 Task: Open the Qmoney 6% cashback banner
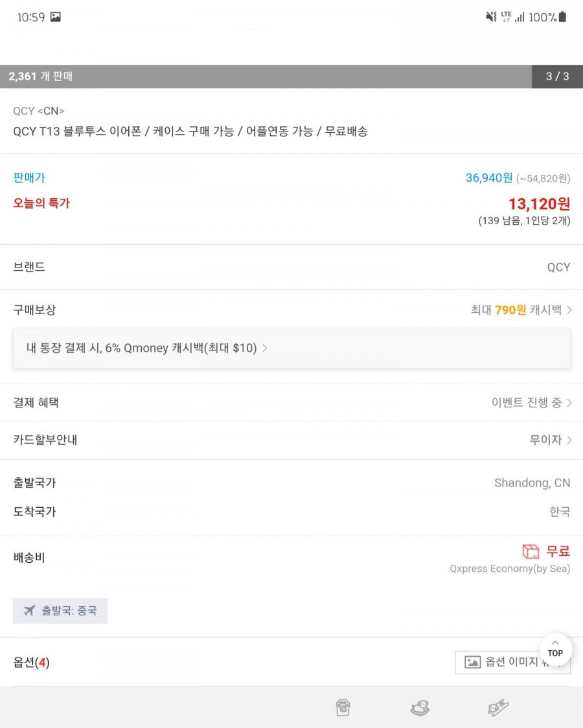coord(291,348)
